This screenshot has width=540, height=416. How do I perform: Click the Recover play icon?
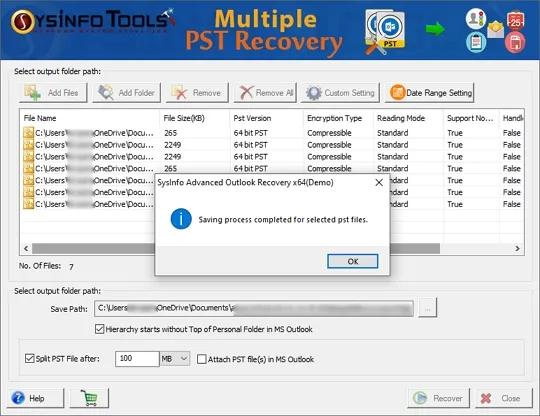pyautogui.click(x=420, y=398)
